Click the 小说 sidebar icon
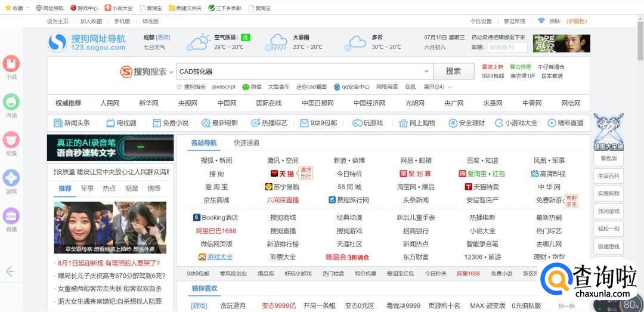 coord(11,64)
